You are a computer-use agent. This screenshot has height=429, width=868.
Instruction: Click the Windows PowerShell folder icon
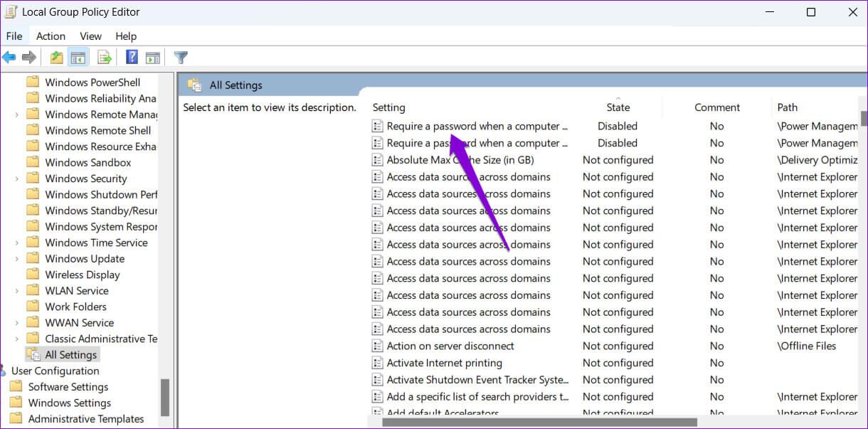(x=33, y=82)
